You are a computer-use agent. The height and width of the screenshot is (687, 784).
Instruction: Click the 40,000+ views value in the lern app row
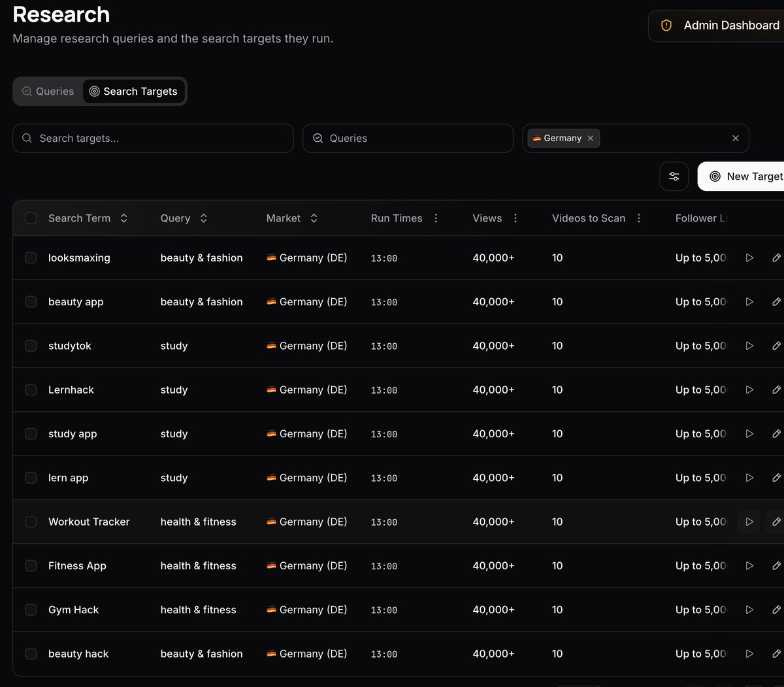(493, 478)
